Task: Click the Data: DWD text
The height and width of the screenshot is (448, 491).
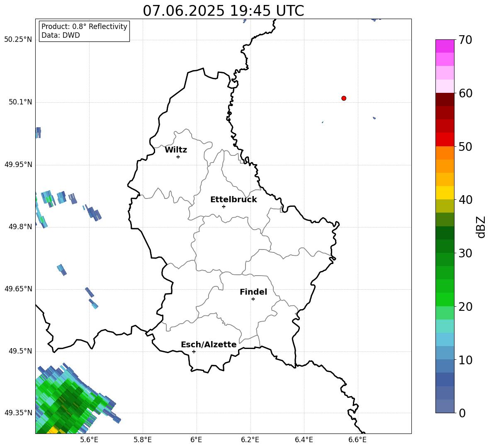Action: 61,35
